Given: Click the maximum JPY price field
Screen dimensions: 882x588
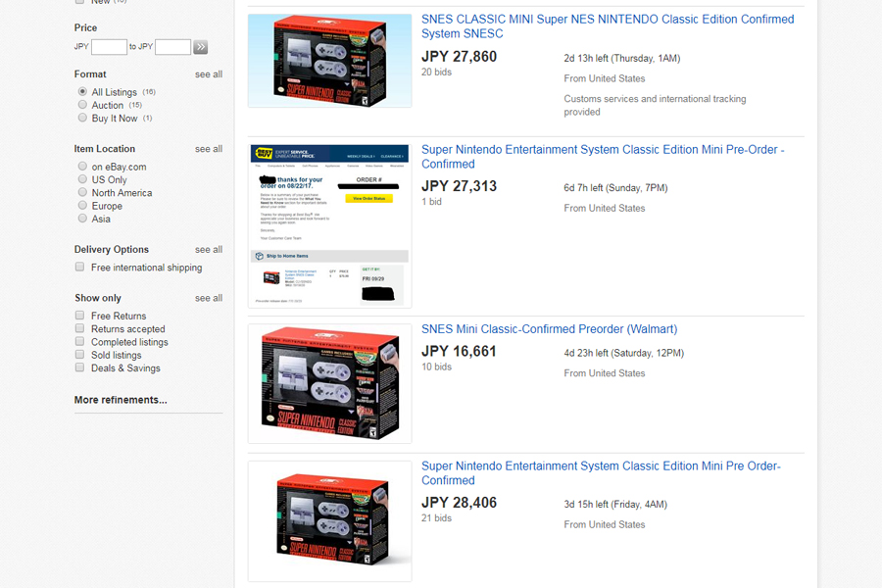Looking at the screenshot, I should pyautogui.click(x=172, y=47).
